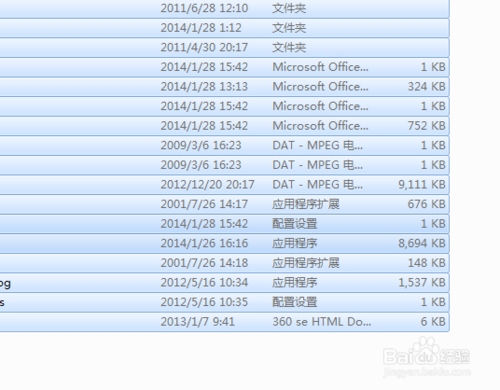This screenshot has height=390, width=500.
Task: Select the date 2001/7/26 14:17
Action: [204, 204]
